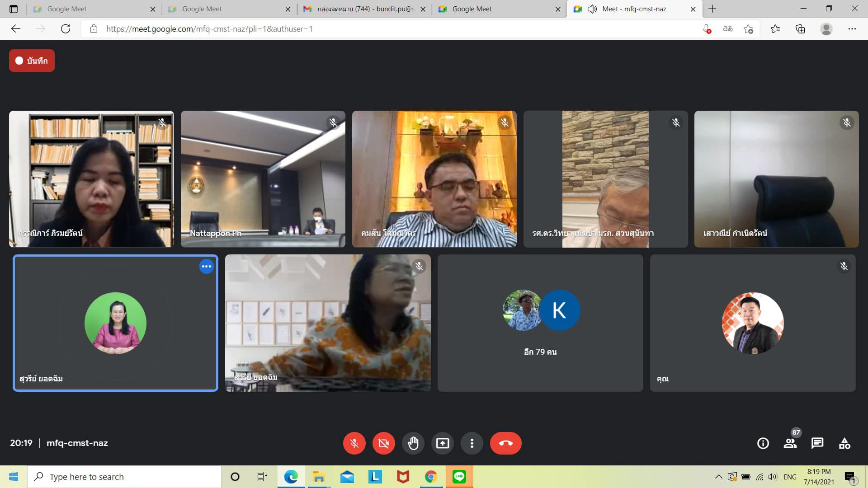The height and width of the screenshot is (488, 868).
Task: Open more options three-dot menu
Action: [x=472, y=443]
